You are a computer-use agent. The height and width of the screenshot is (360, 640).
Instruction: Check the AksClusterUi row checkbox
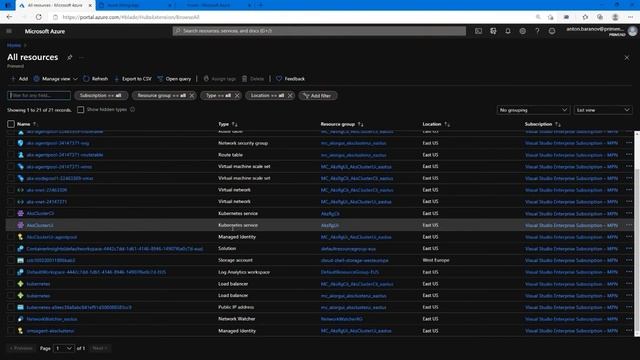pyautogui.click(x=11, y=225)
